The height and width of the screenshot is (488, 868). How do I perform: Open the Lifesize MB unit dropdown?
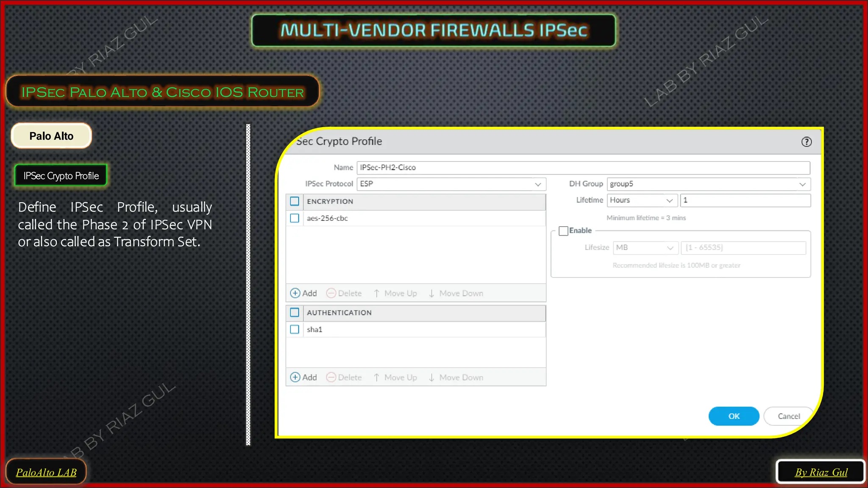click(645, 248)
